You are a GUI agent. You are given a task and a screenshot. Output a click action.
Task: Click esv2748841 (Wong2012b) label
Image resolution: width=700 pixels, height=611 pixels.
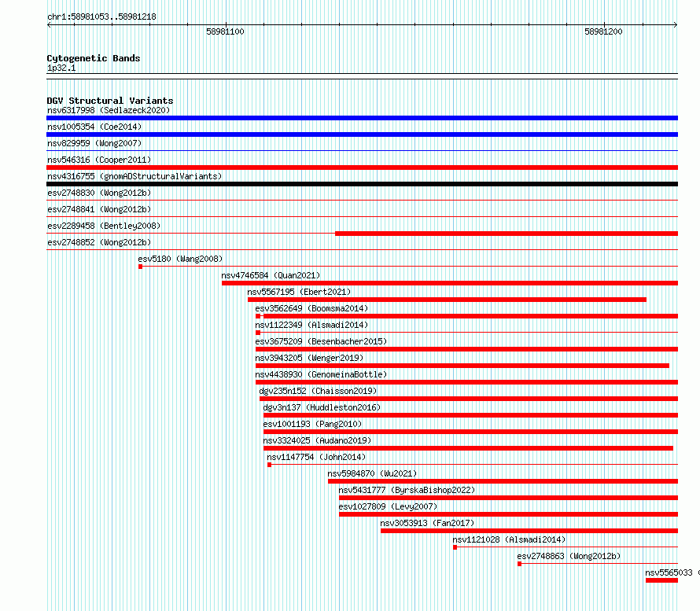99,209
